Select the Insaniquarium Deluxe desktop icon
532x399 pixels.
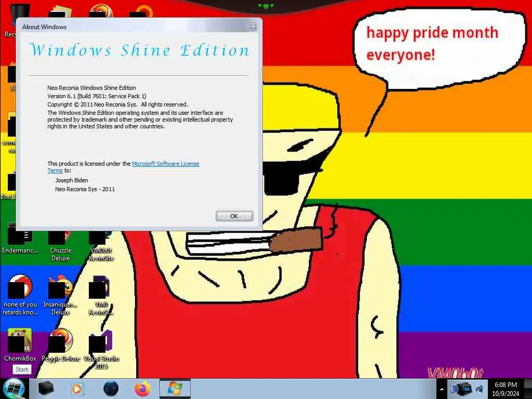(x=60, y=295)
